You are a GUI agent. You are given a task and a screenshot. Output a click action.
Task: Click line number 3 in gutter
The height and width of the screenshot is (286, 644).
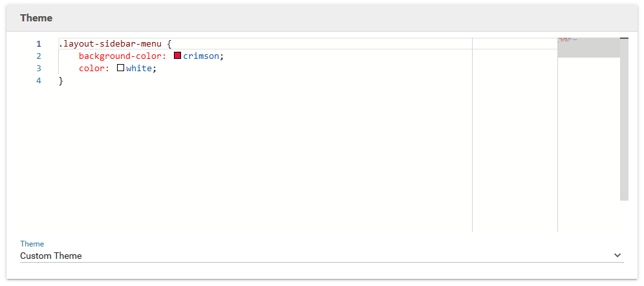point(39,69)
